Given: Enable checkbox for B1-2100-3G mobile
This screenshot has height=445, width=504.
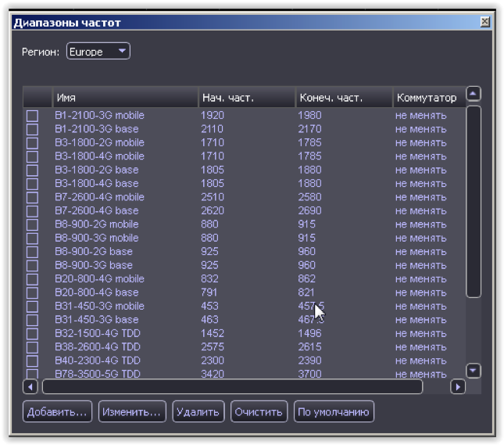Looking at the screenshot, I should click(32, 116).
